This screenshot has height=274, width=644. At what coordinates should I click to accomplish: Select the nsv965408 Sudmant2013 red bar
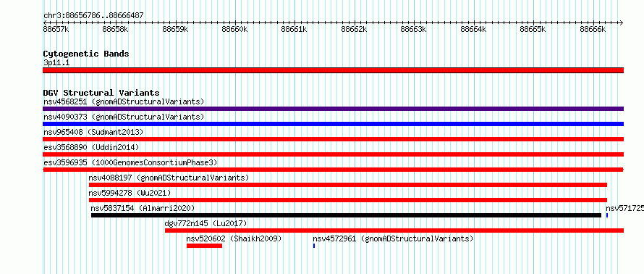[x=333, y=139]
